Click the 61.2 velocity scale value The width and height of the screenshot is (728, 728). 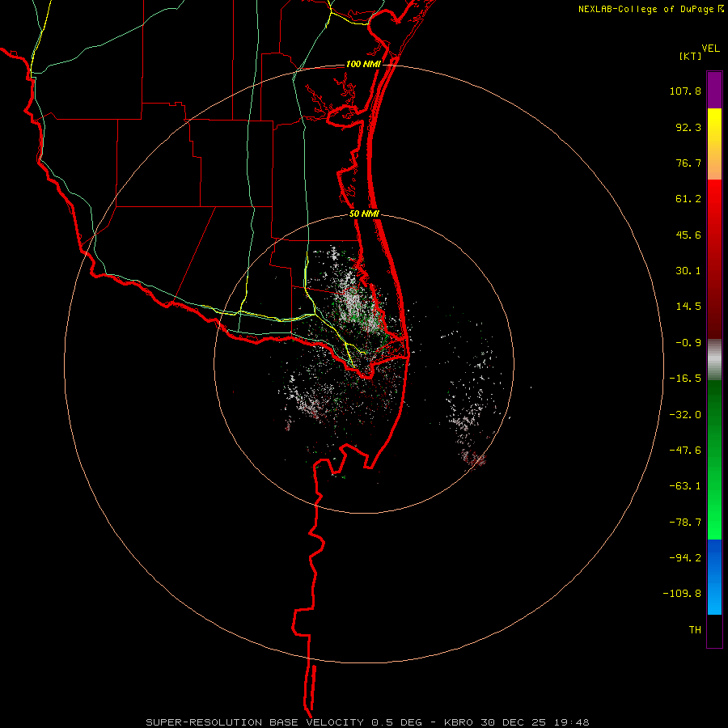coord(688,199)
